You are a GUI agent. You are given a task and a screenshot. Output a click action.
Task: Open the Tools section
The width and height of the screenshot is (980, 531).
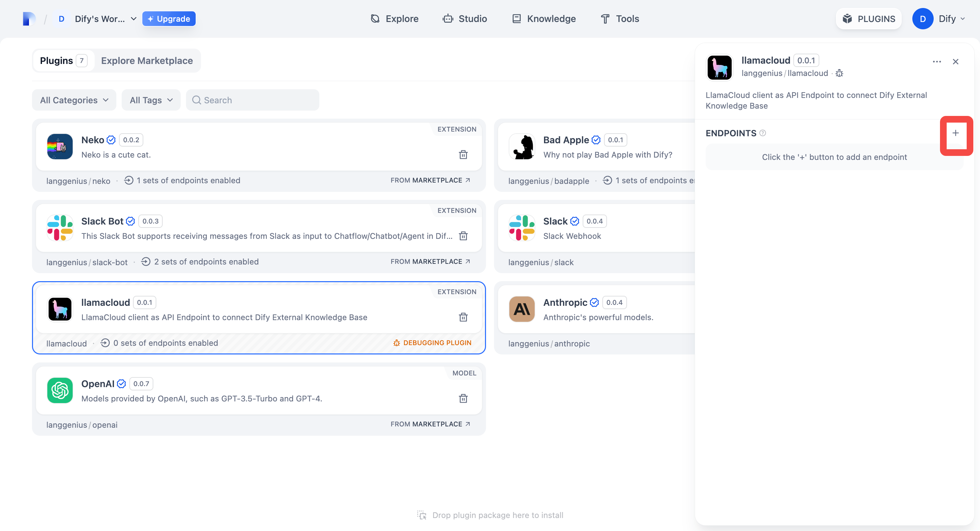620,19
